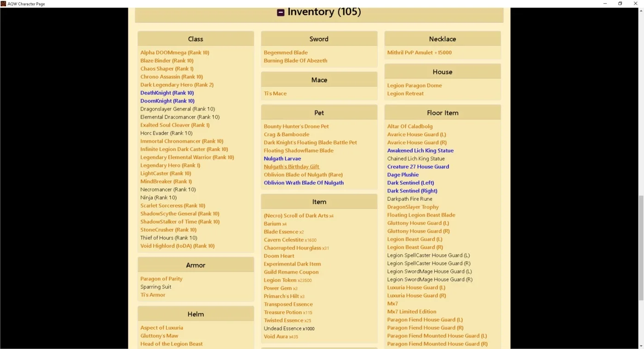
Task: Open Legion Paragon Dome house link
Action: pyautogui.click(x=414, y=86)
